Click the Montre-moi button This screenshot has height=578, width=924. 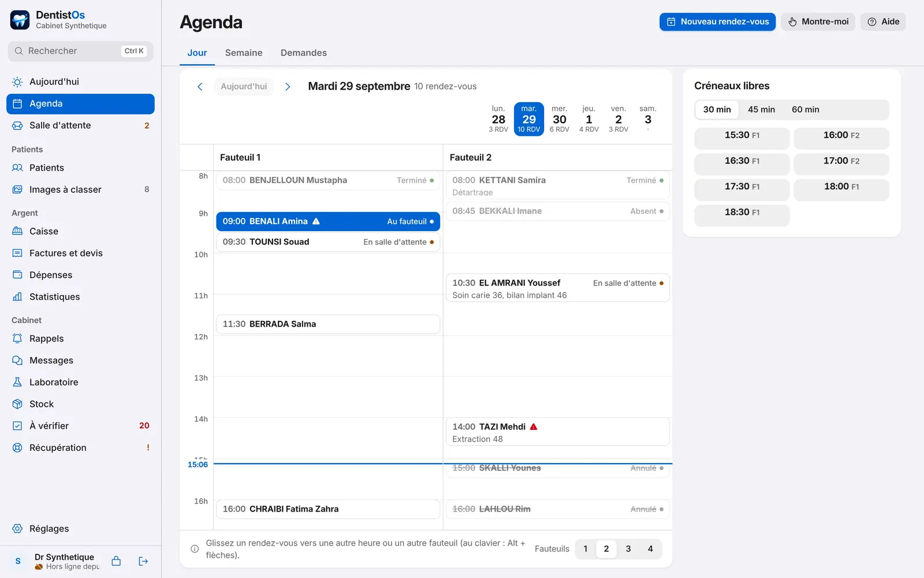click(818, 22)
